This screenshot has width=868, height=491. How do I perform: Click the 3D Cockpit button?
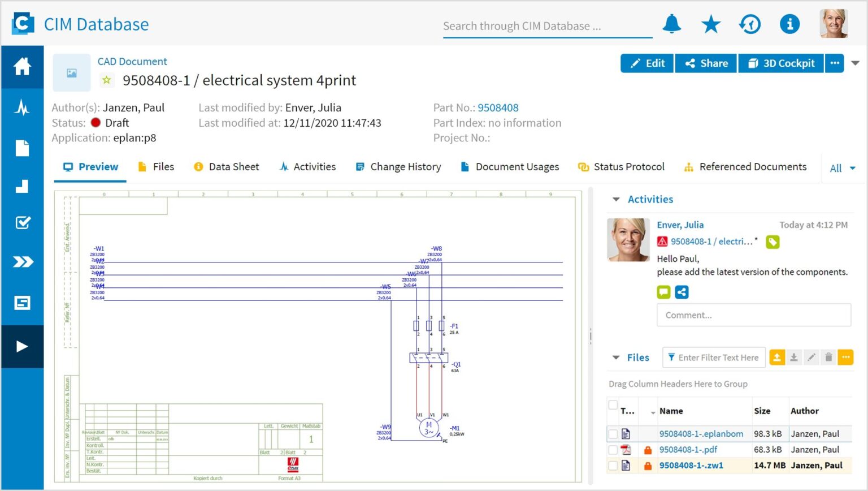[781, 63]
